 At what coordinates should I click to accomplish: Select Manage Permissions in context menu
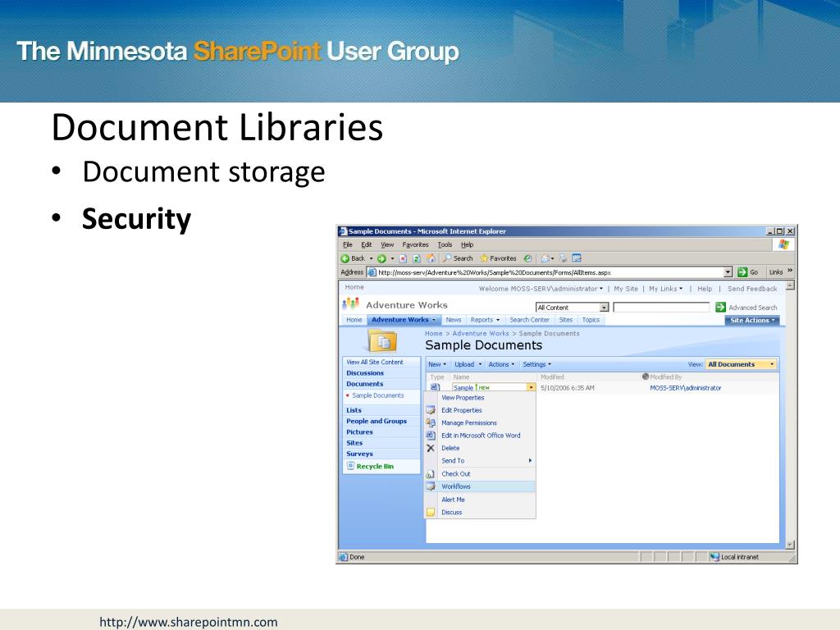coord(469,422)
